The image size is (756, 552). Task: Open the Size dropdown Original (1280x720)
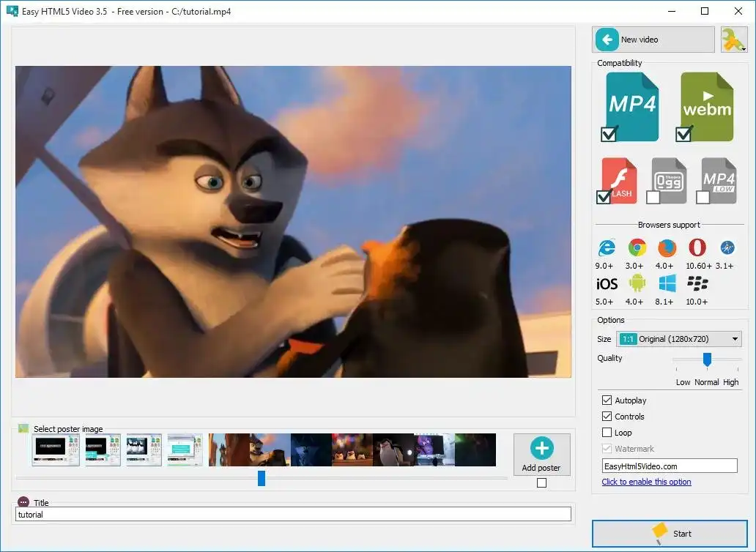click(x=678, y=339)
